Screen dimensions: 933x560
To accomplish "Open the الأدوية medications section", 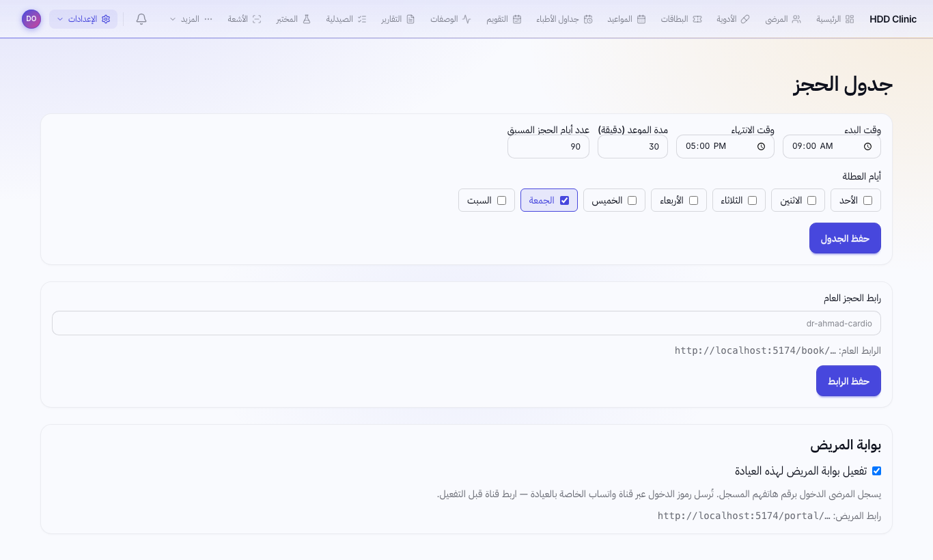I will pyautogui.click(x=733, y=19).
